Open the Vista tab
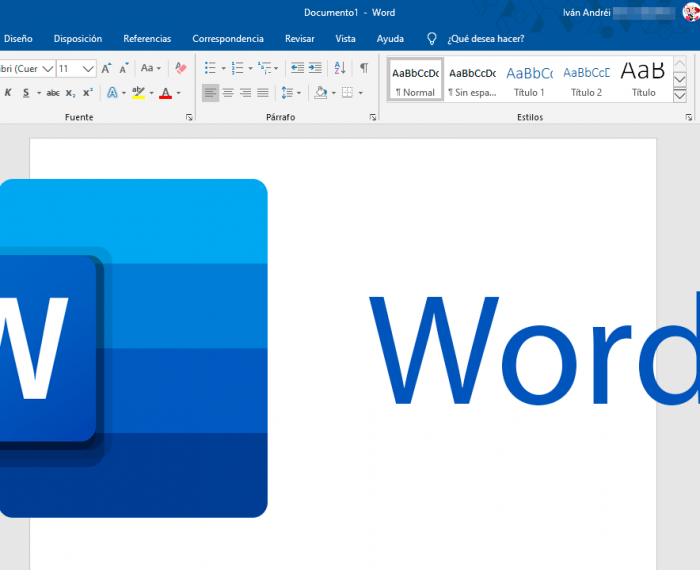 pos(346,39)
